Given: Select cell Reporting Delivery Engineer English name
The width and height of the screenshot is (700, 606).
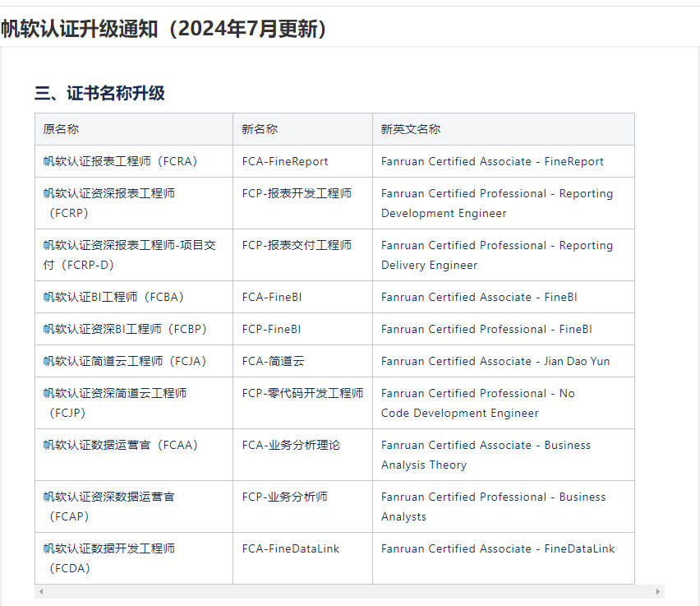Looking at the screenshot, I should pos(504,255).
